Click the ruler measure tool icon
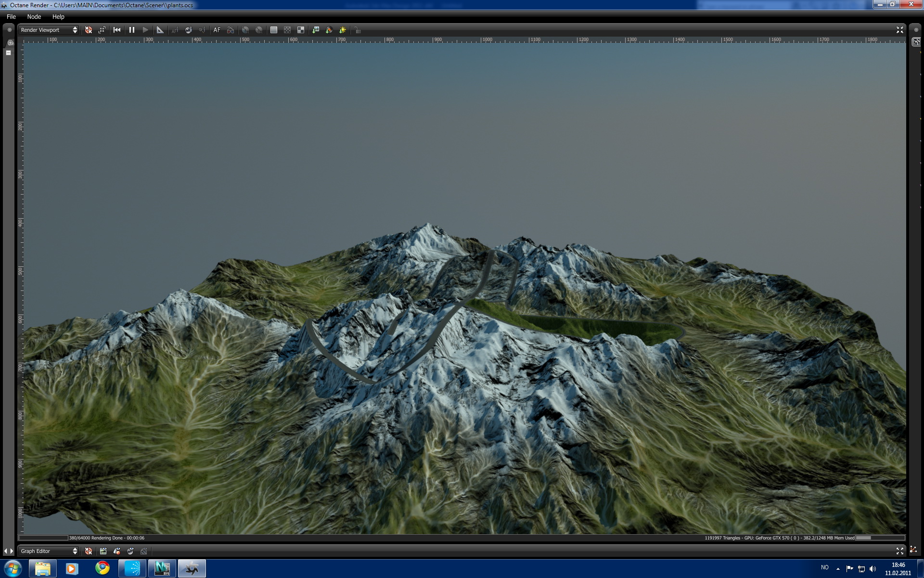Image resolution: width=924 pixels, height=578 pixels. [x=160, y=30]
